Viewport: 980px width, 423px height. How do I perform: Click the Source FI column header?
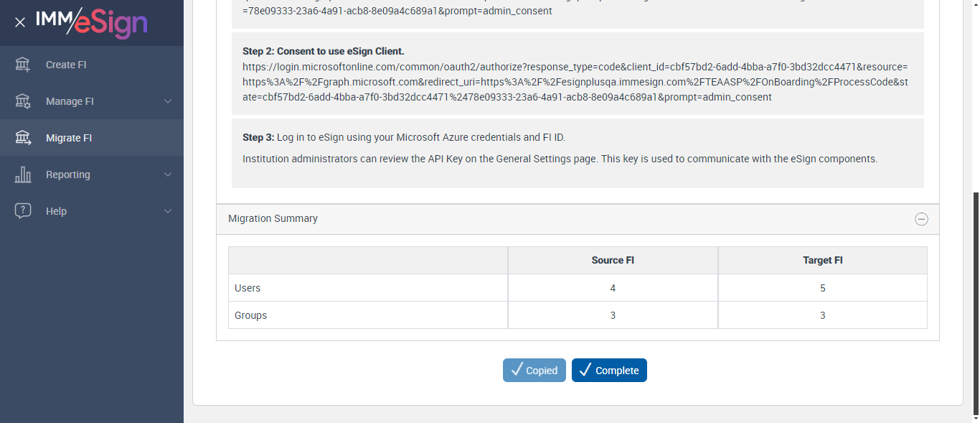coord(613,260)
